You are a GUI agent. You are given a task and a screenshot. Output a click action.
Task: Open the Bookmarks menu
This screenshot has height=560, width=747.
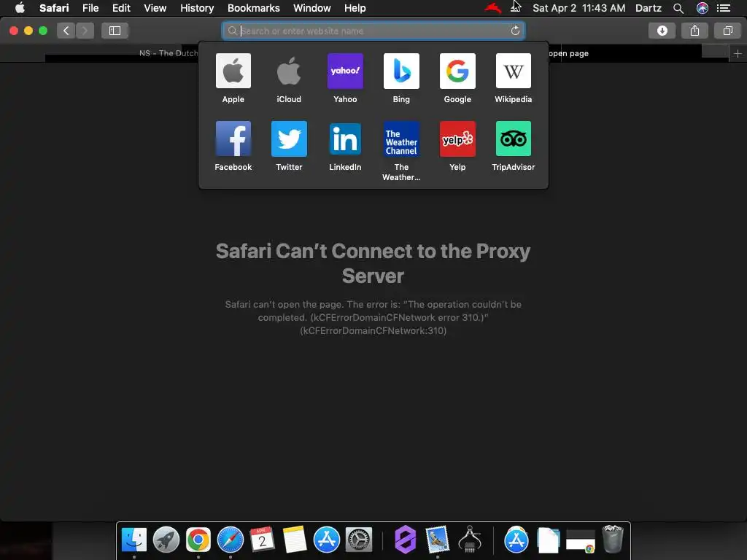(253, 8)
